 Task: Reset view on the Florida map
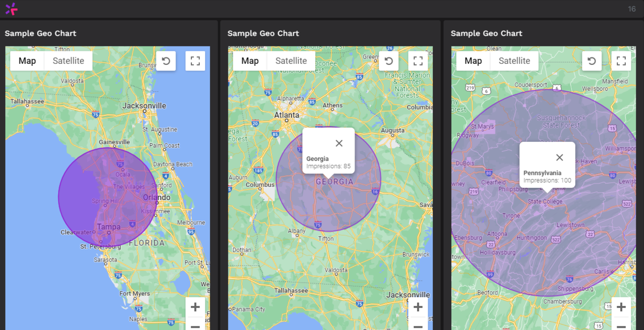[166, 61]
